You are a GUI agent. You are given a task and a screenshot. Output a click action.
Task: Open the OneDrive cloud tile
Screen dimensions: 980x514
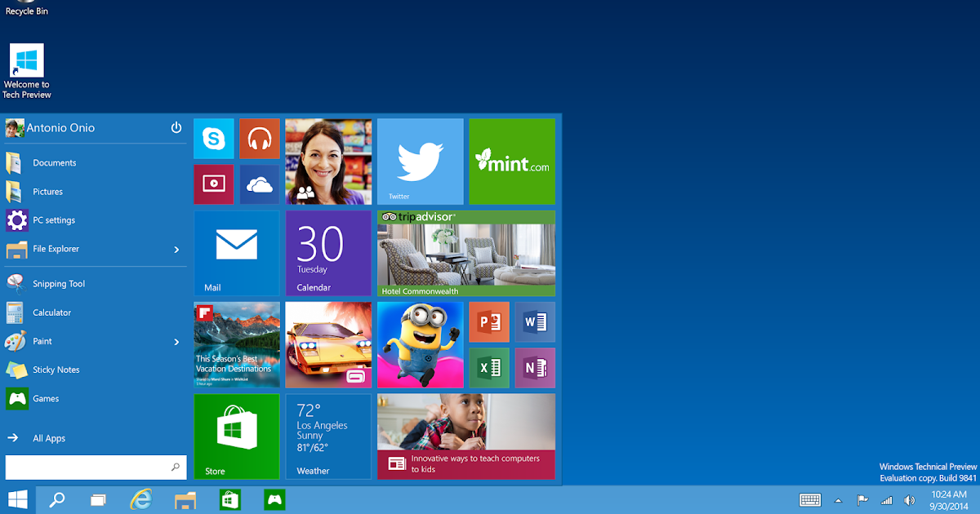pos(260,184)
